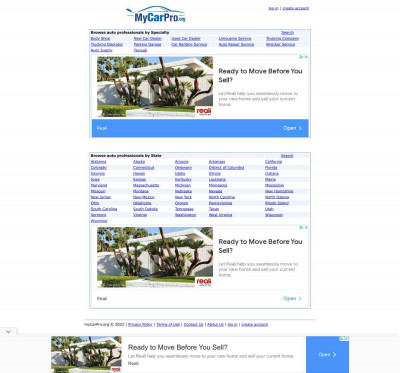Click the white Open button on the State section ad
The height and width of the screenshot is (373, 400).
tap(292, 299)
